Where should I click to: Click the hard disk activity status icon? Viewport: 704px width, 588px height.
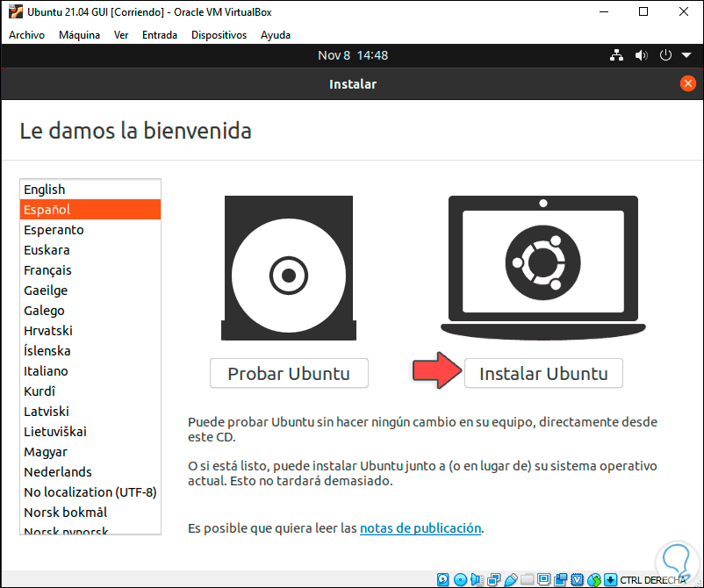tap(443, 579)
